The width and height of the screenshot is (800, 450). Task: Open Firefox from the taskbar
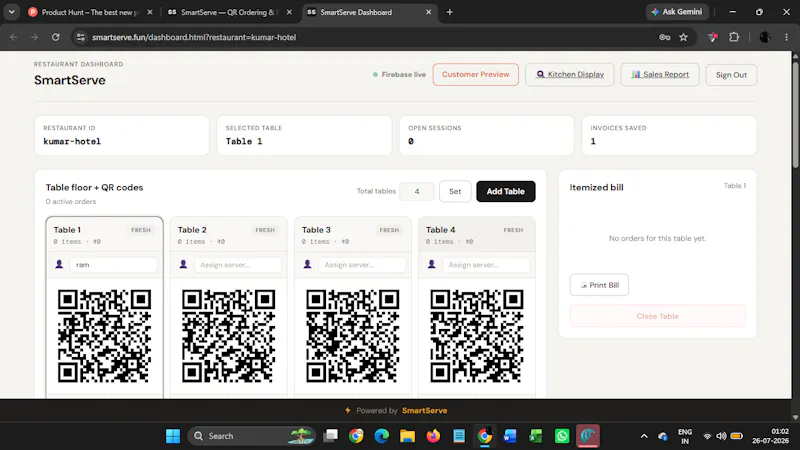click(x=433, y=436)
